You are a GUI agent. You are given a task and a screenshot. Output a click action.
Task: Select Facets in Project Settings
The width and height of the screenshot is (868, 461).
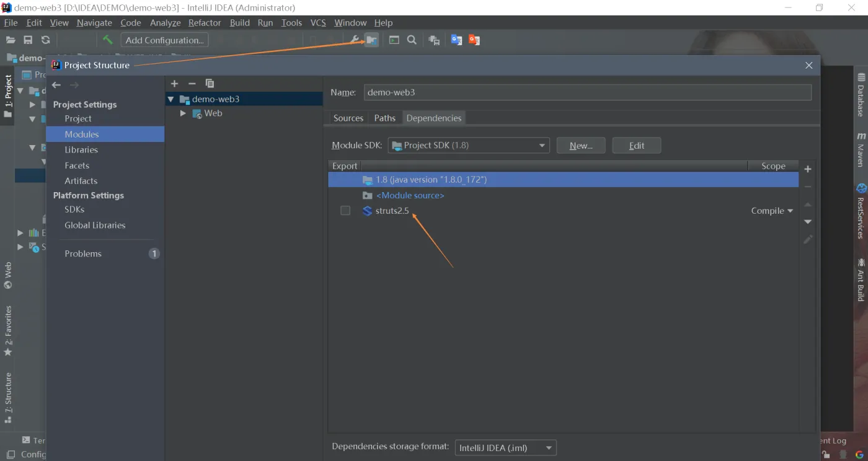click(77, 165)
